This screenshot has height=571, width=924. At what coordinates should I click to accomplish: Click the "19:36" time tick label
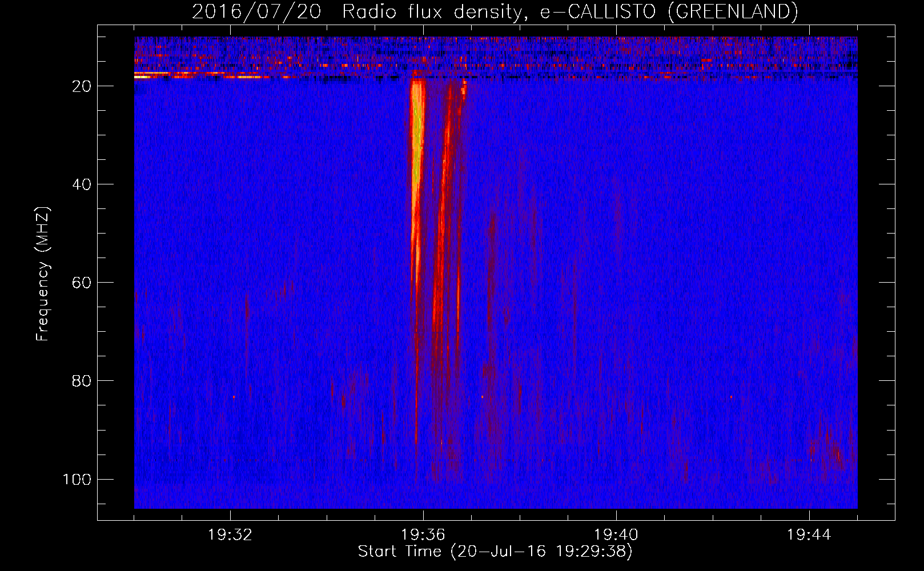(x=423, y=535)
